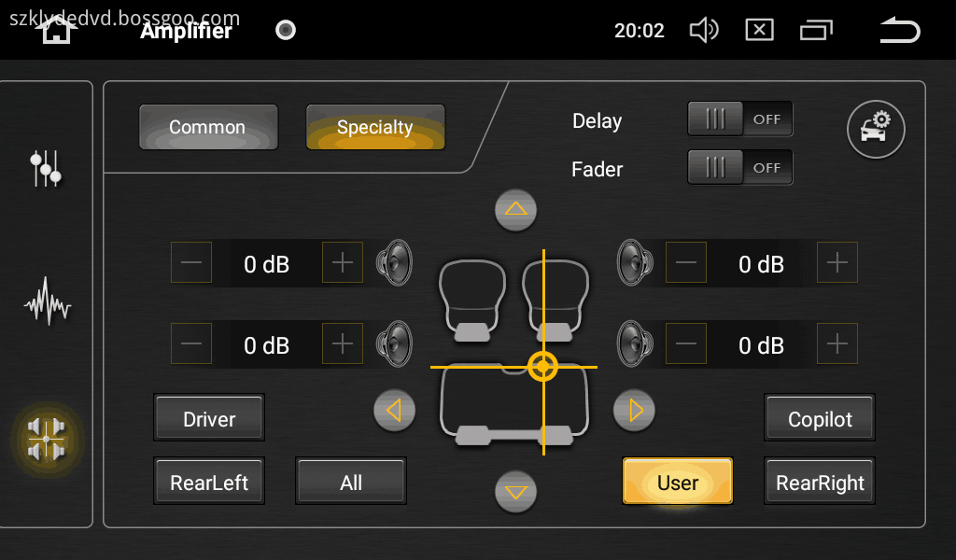Tap the volume speaker icon
This screenshot has height=560, width=956.
pyautogui.click(x=704, y=30)
